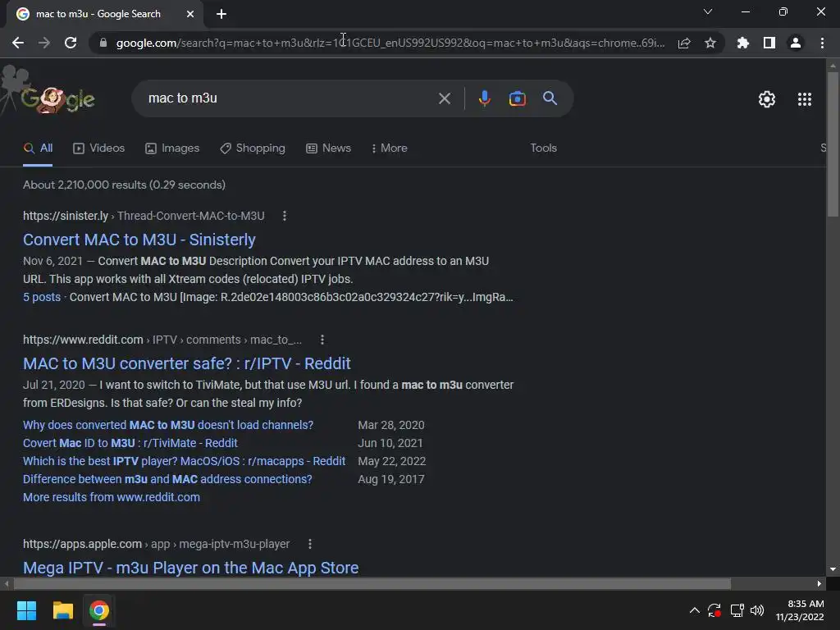
Task: Open 'Covert Mac ID to M3U' link
Action: (x=130, y=443)
